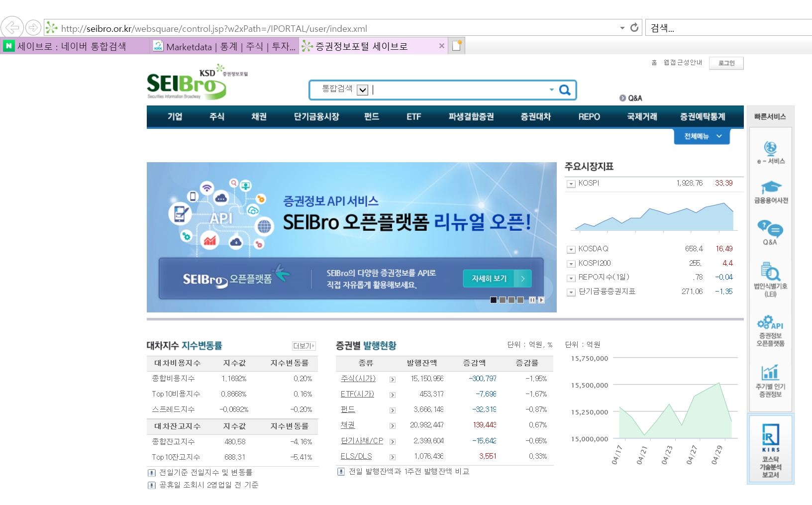
Task: Open the 기업 menu
Action: 175,116
